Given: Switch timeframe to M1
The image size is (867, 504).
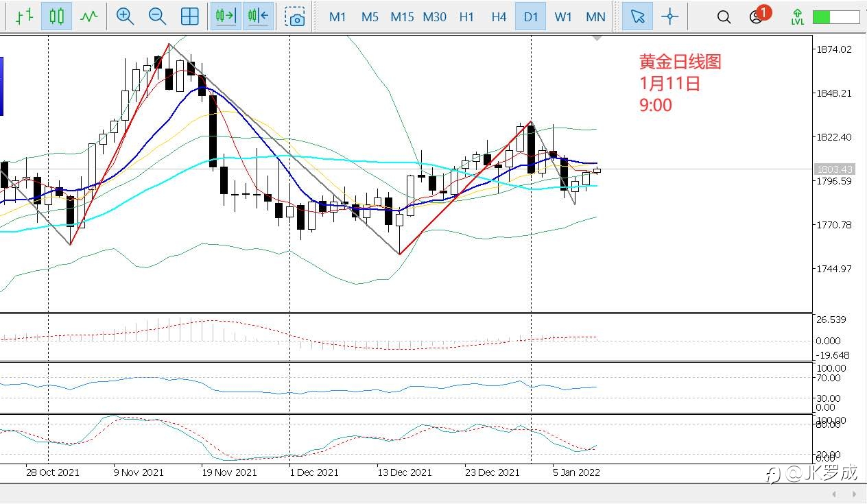Looking at the screenshot, I should (337, 17).
